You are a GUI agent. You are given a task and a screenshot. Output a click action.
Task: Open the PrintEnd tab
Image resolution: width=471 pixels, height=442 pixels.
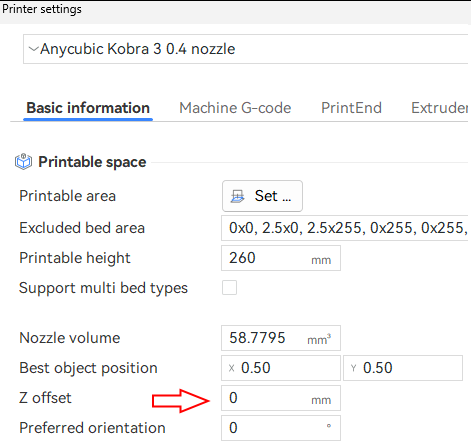point(351,108)
